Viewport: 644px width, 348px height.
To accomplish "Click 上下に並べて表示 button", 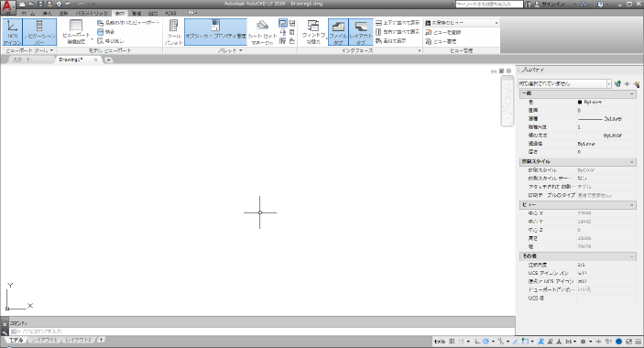I will click(x=398, y=23).
